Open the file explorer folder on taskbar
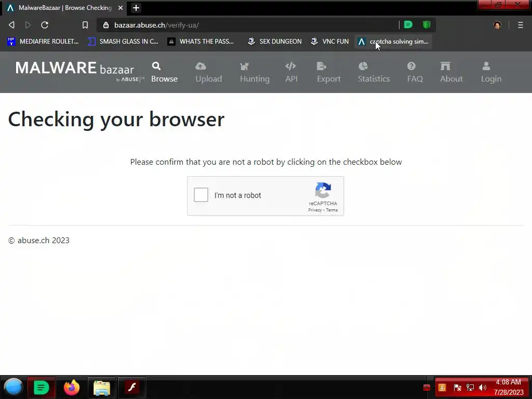The height and width of the screenshot is (399, 532). pyautogui.click(x=102, y=388)
